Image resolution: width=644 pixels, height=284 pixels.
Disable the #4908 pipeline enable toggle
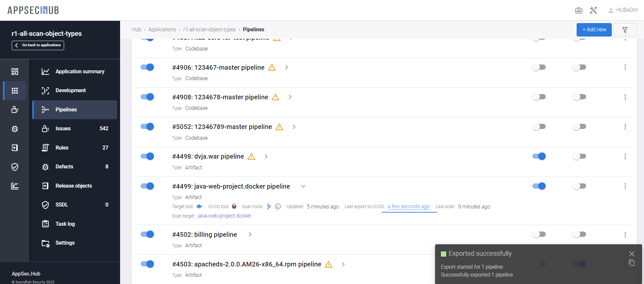pos(147,97)
